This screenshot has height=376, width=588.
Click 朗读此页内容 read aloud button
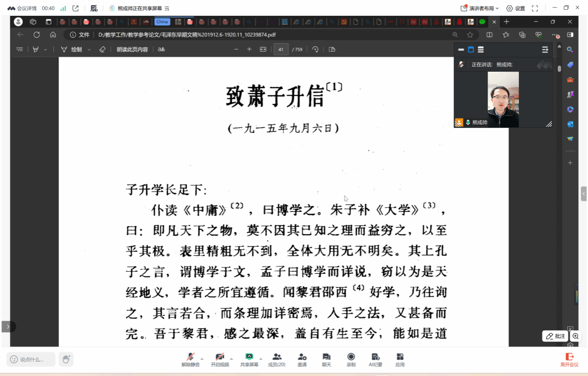pyautogui.click(x=132, y=49)
